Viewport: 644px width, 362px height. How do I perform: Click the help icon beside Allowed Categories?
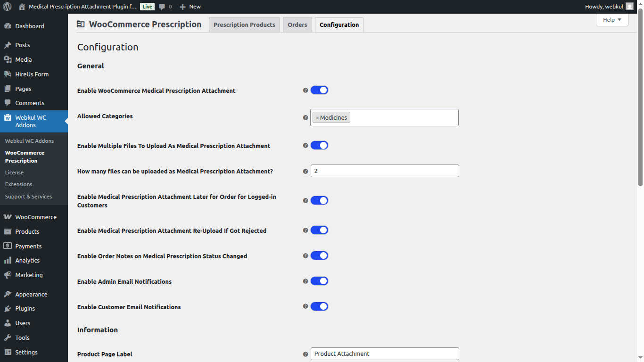305,118
